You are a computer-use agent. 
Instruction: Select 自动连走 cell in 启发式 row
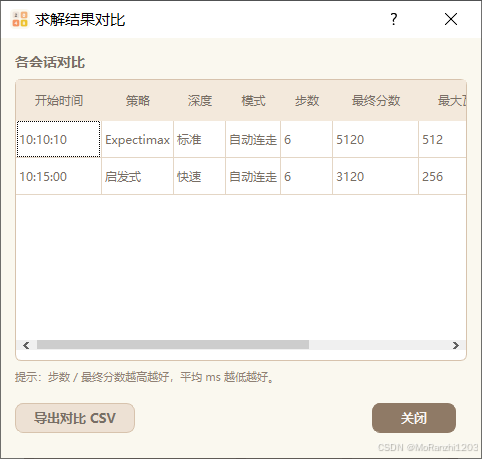253,176
